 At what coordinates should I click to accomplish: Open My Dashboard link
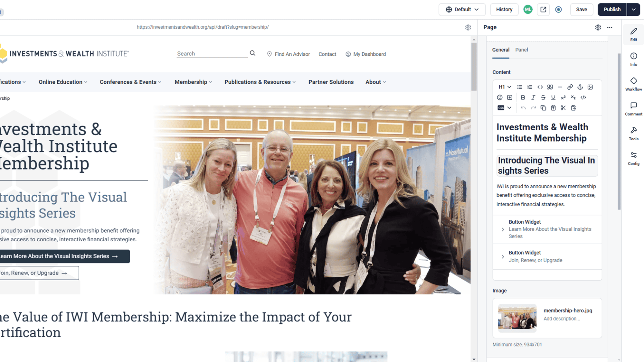click(x=365, y=54)
